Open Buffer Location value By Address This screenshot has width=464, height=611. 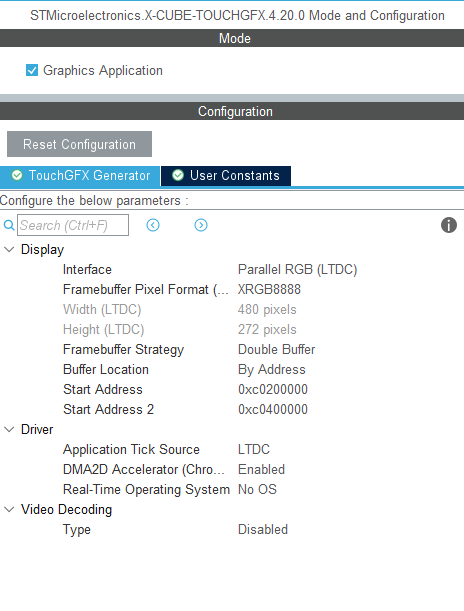(272, 369)
